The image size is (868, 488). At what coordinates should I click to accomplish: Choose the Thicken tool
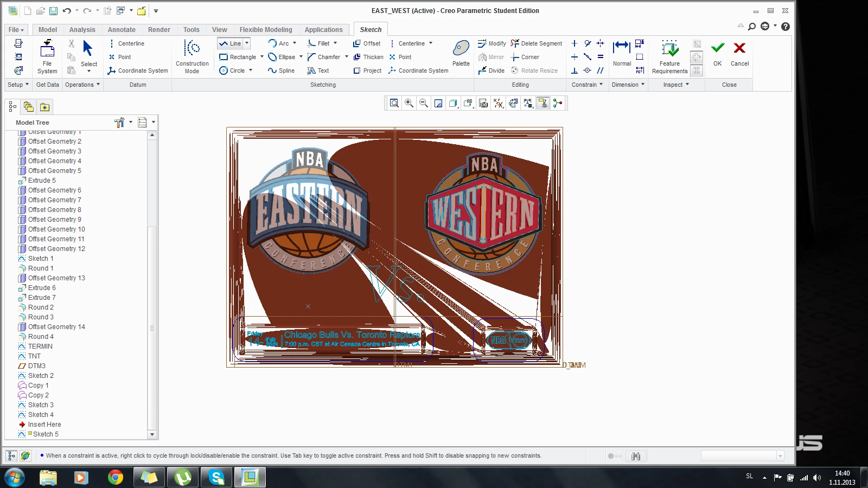coord(368,57)
